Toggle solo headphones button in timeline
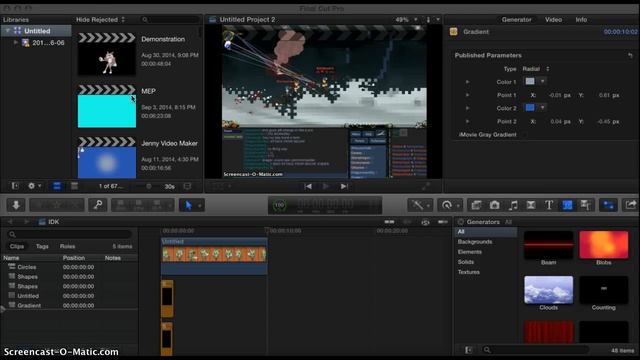 pos(425,222)
